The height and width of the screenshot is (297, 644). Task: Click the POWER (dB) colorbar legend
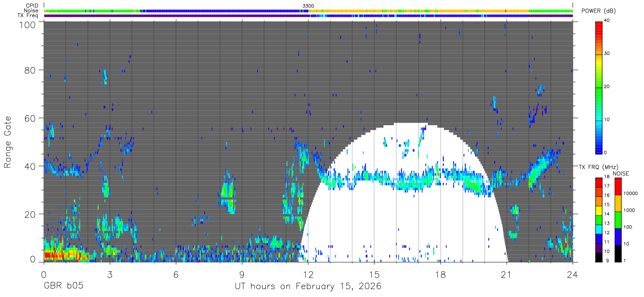tap(599, 87)
